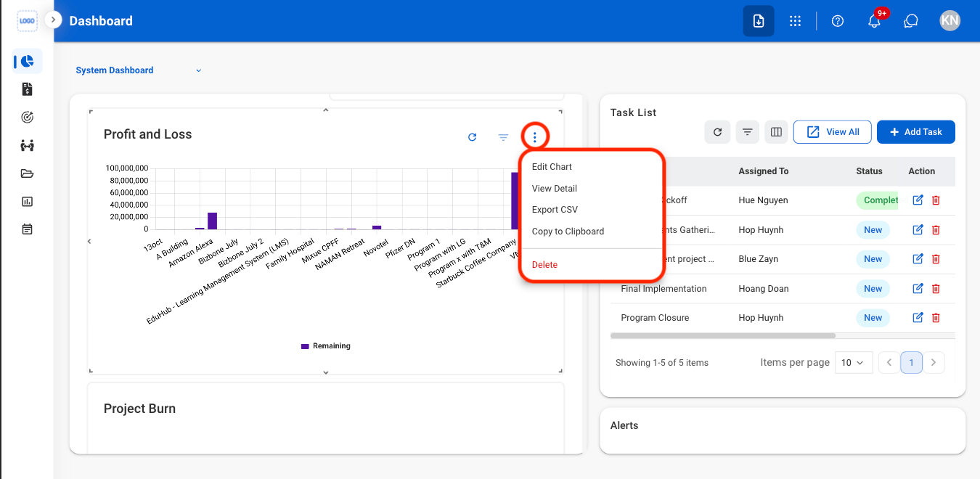Screen dimensions: 980x479
Task: Edit the Final Implementation task
Action: 918,289
